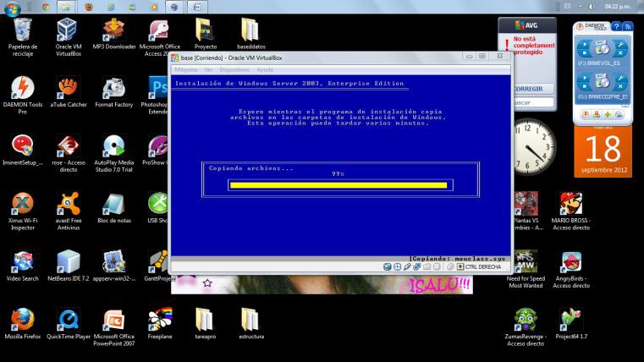Select the ZumasRevenge desktop shortcut

[x=526, y=327]
